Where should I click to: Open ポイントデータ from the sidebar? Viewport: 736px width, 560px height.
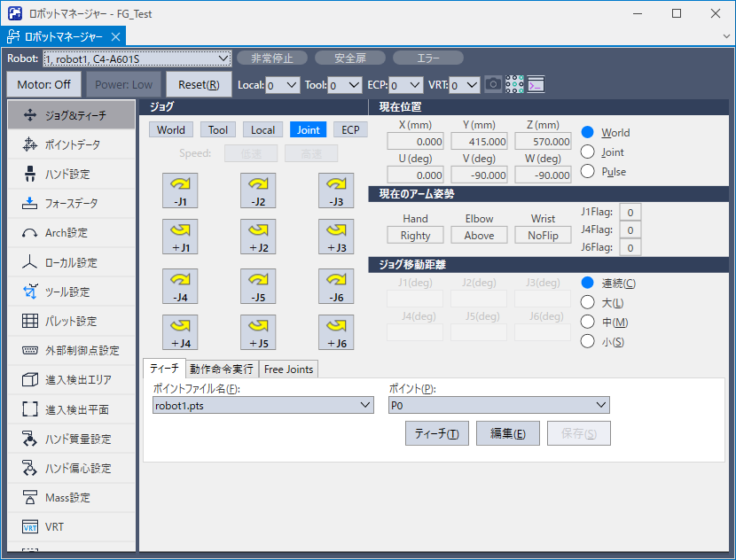tap(70, 145)
